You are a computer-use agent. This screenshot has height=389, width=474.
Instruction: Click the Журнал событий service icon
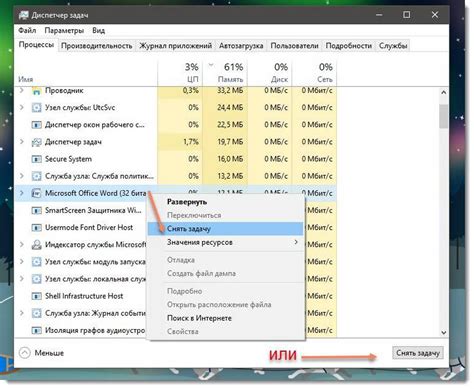click(x=36, y=313)
